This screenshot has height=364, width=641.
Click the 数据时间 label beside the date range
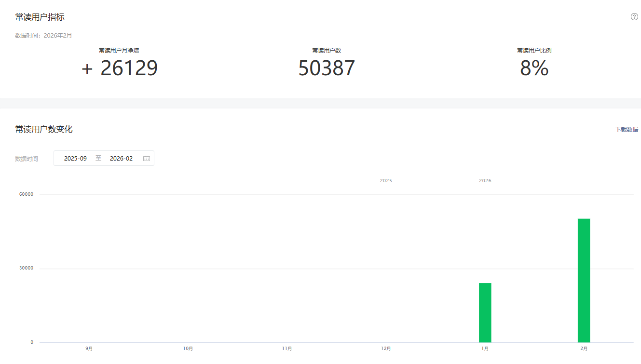coord(27,159)
